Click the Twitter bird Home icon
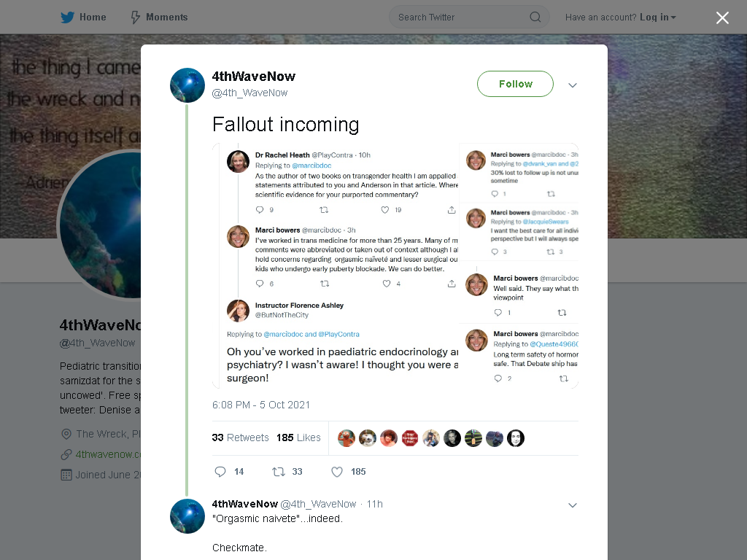Viewport: 747px width, 560px height. 67,17
